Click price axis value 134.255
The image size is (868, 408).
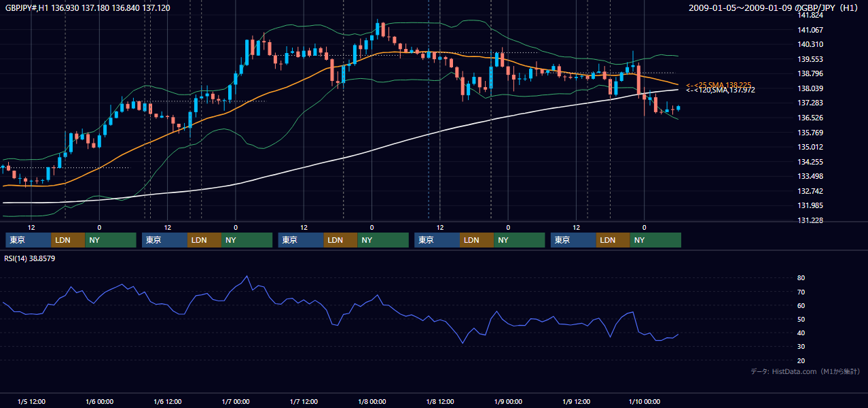click(x=810, y=162)
